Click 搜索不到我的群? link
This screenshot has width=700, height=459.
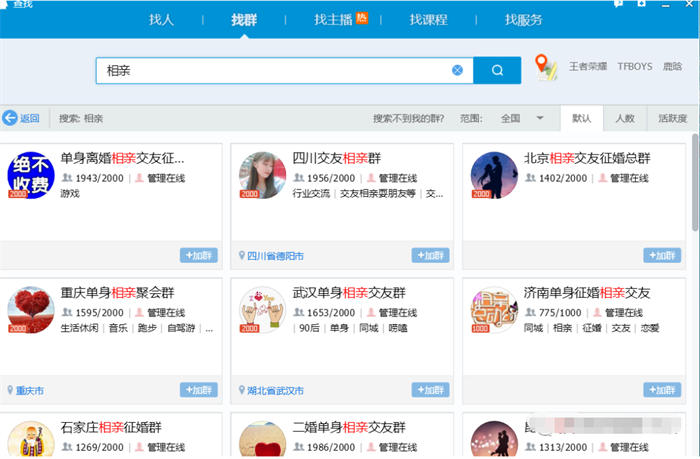(408, 118)
